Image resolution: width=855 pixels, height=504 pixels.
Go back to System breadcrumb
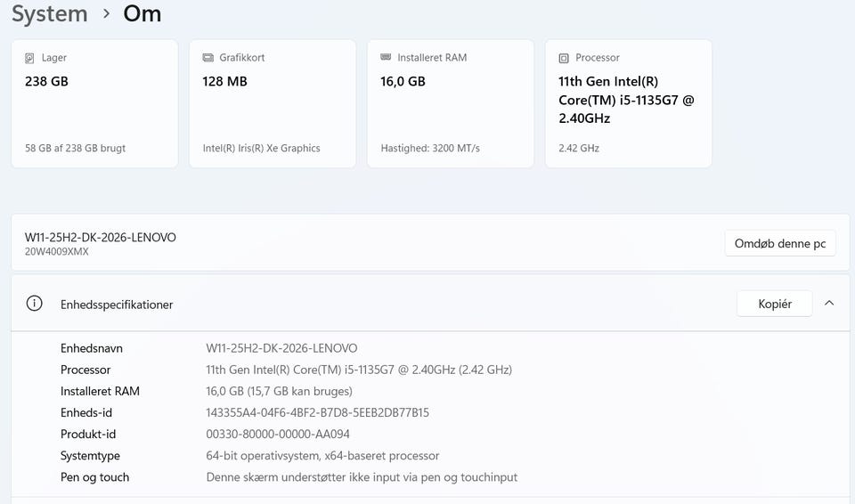click(50, 14)
